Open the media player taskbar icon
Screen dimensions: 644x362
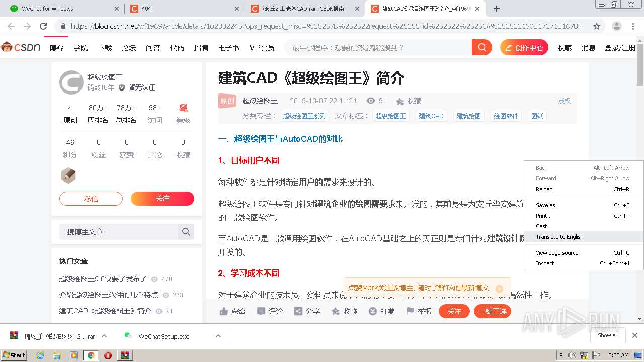point(74,355)
